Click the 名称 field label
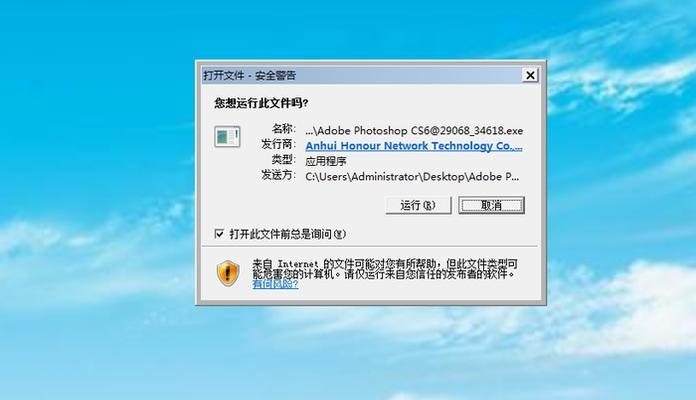The width and height of the screenshot is (696, 400). pyautogui.click(x=284, y=129)
